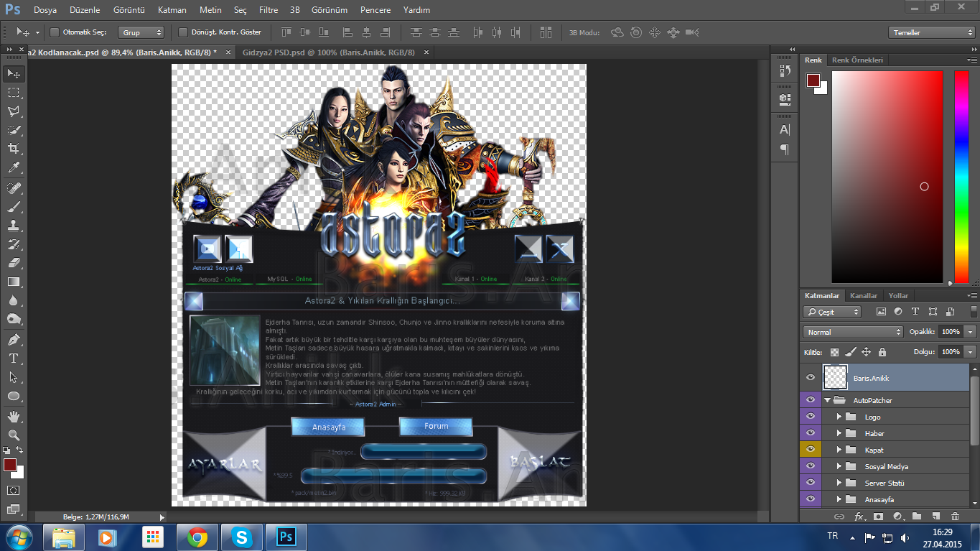Select the Polygonal Lasso tool
Image resolution: width=980 pixels, height=551 pixels.
(x=14, y=111)
